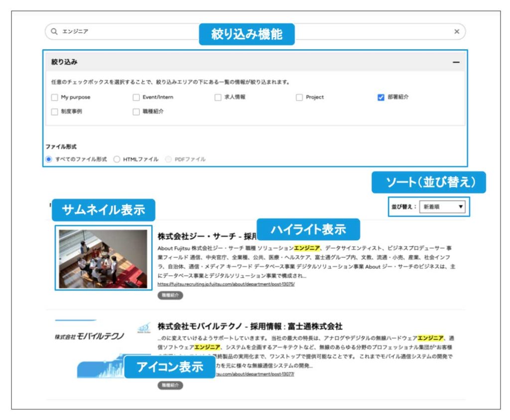Open the 株式会社モバイルテクノ 採用情報 result title

tap(250, 326)
